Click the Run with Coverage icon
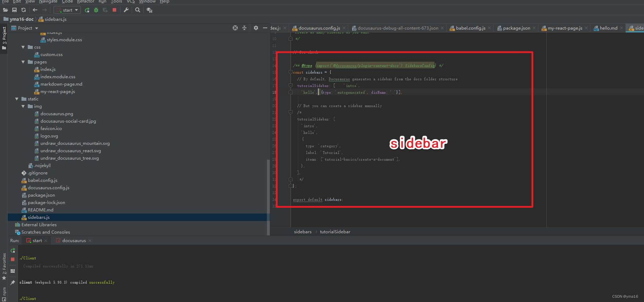644x302 pixels. (x=105, y=10)
